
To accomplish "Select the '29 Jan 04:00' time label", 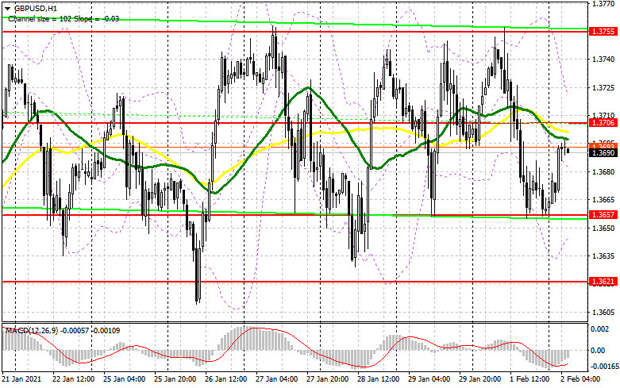I will pyautogui.click(x=429, y=379).
